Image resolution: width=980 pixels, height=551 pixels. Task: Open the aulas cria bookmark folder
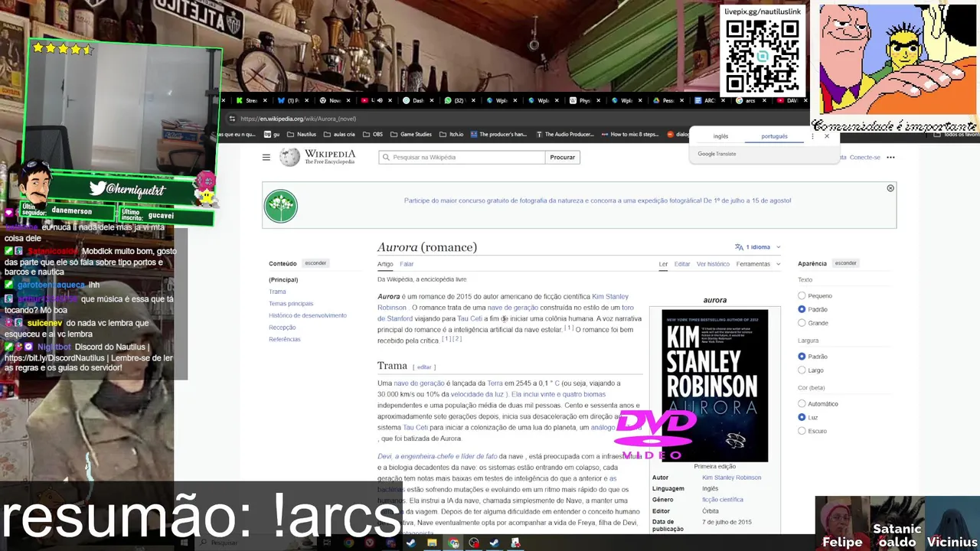(339, 134)
